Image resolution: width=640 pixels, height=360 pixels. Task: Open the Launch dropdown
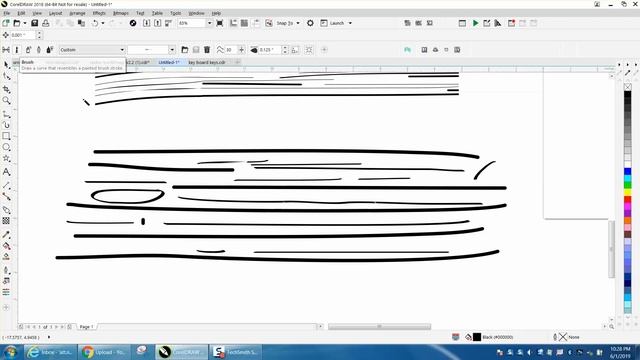tap(350, 23)
